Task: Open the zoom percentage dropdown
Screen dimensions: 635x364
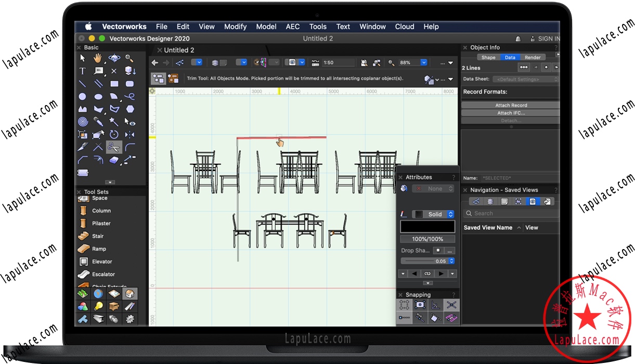Action: (424, 62)
